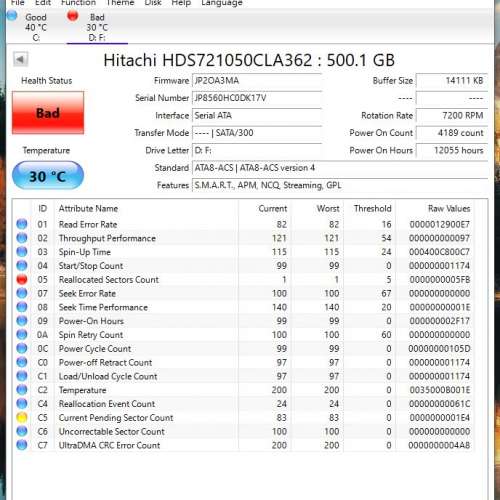Click the Interface field Serial ATA
This screenshot has height=500, width=500.
[x=257, y=115]
